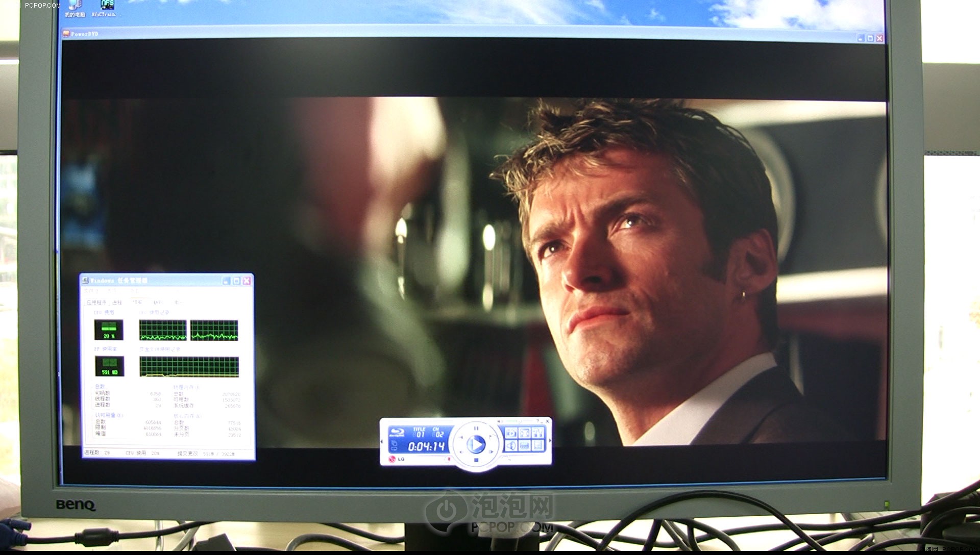The width and height of the screenshot is (980, 555).
Task: Open PowerDVD controller help question mark
Action: coord(537,421)
